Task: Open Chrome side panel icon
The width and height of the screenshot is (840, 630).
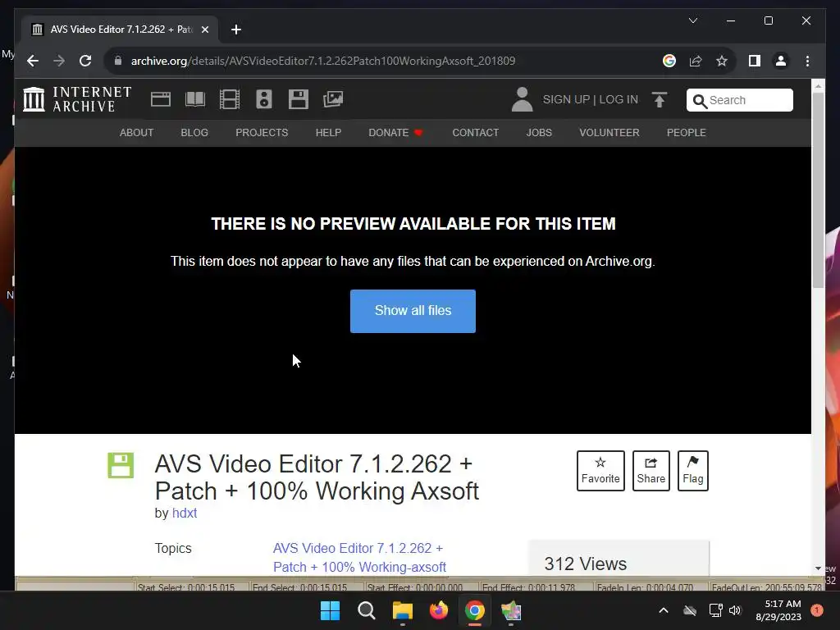Action: 755,61
